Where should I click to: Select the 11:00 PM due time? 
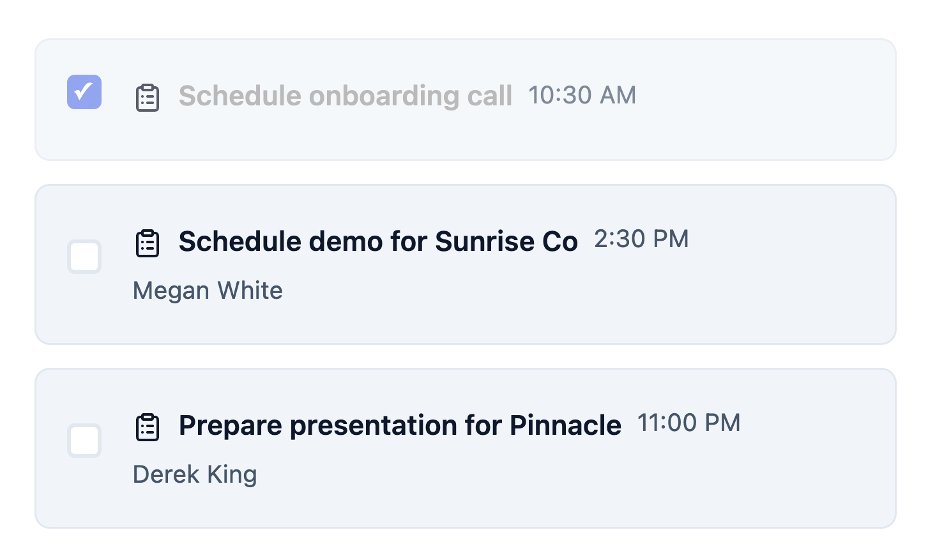coord(688,423)
